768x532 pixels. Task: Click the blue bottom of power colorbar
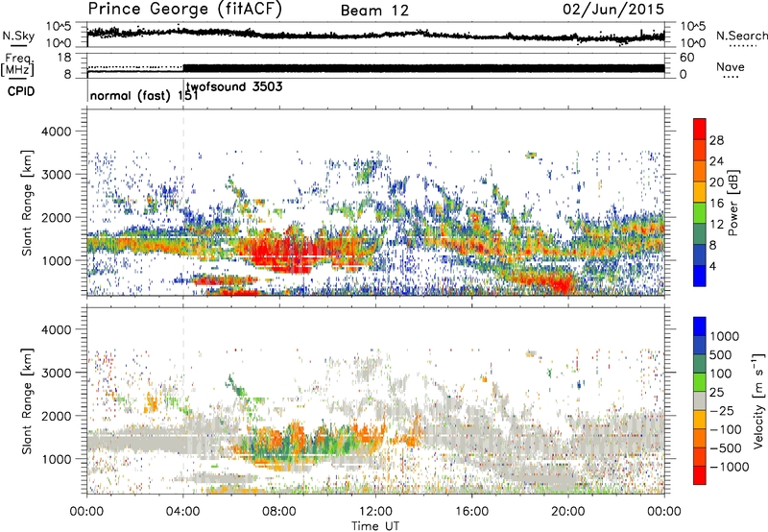coord(700,276)
